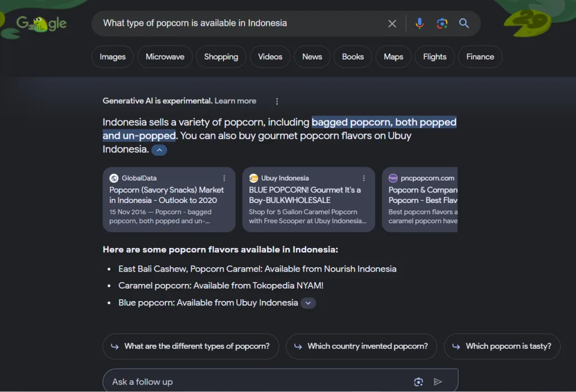Viewport: 576px width, 392px height.
Task: Click the Google doodle logo
Action: point(41,24)
